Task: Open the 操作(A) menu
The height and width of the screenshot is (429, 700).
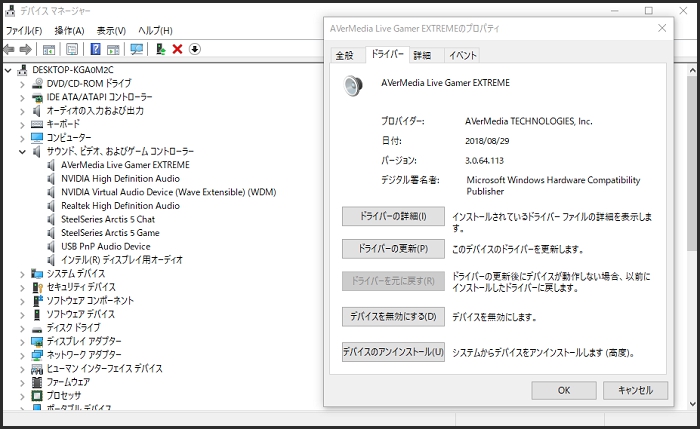Action: [x=69, y=30]
